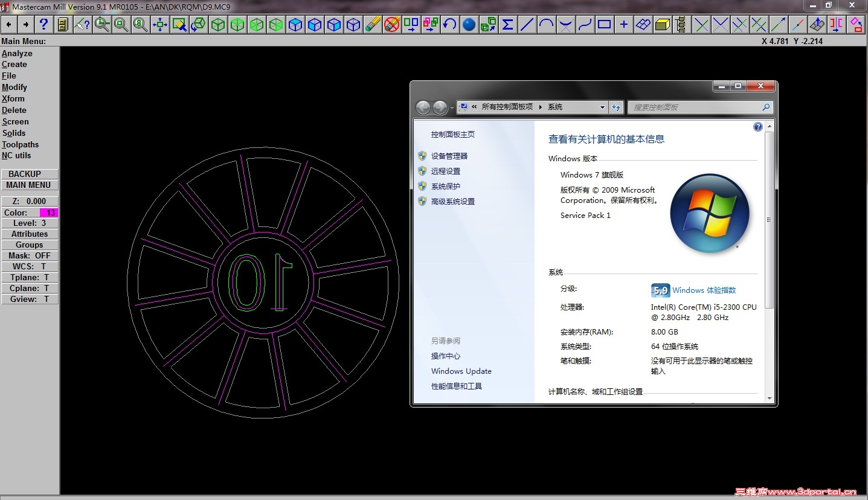Click the 所有控制面板项 breadcrumb

[507, 107]
